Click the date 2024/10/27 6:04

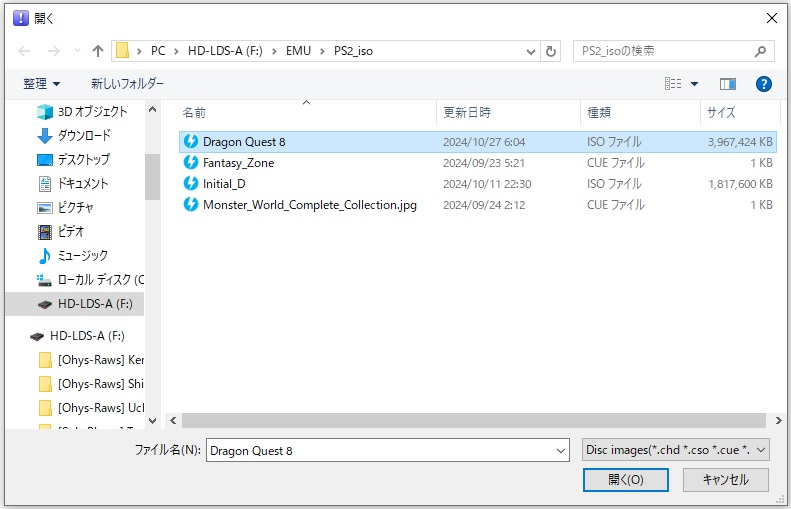484,142
